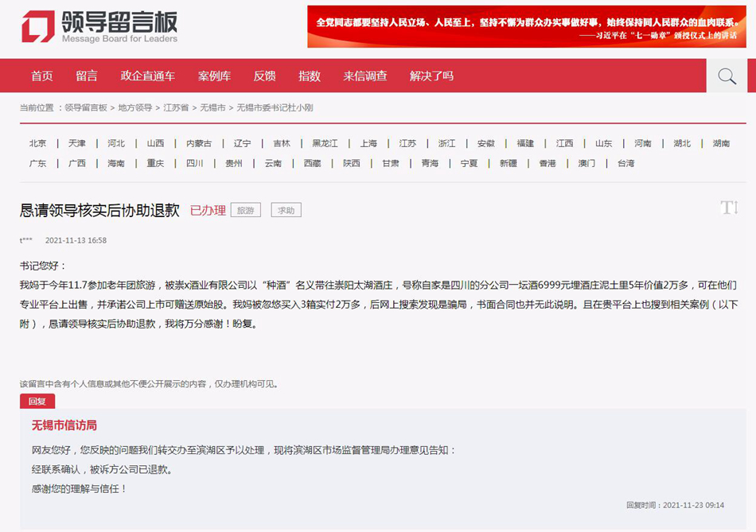Click the search magnifier icon

(x=727, y=76)
